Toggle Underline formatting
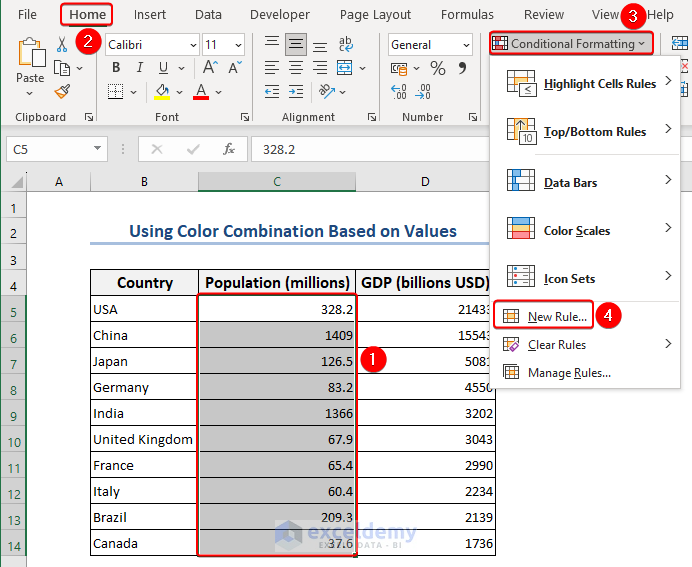This screenshot has height=567, width=692. (x=163, y=68)
